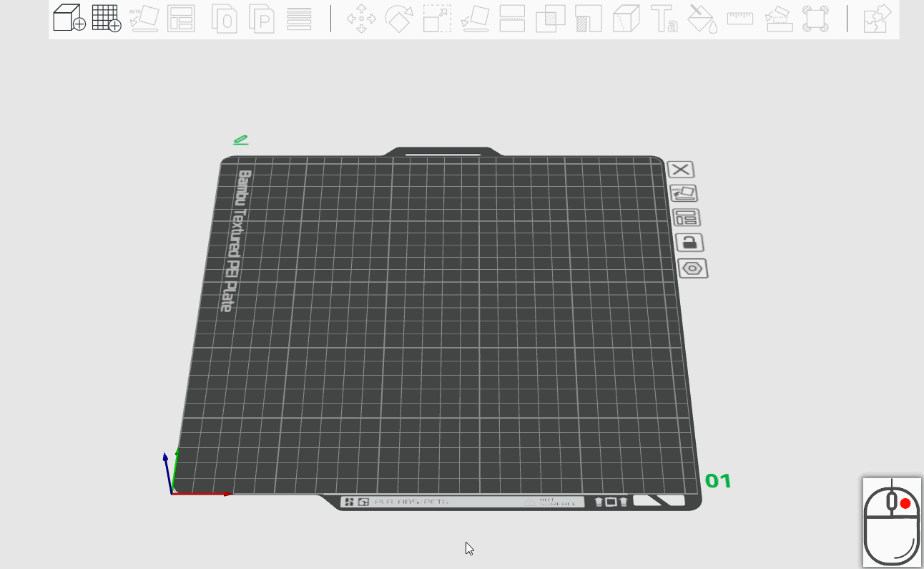The height and width of the screenshot is (569, 924).
Task: Open the Assembly view puzzle icon
Action: [878, 19]
